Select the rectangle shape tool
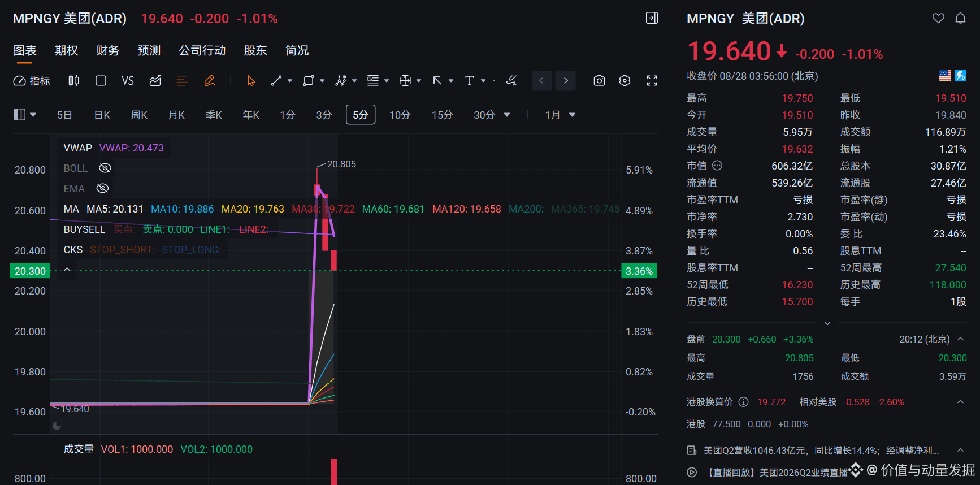 coord(308,81)
